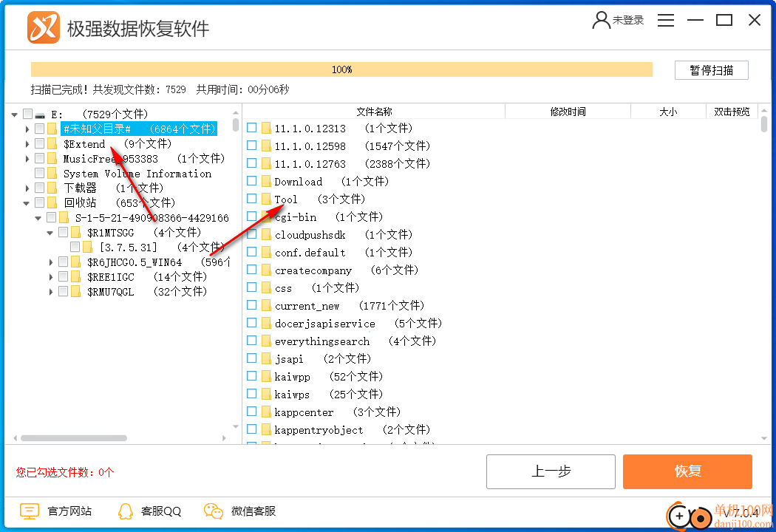This screenshot has width=776, height=532.
Task: Click folder icon beside cloudpushsdk
Action: pyautogui.click(x=266, y=234)
